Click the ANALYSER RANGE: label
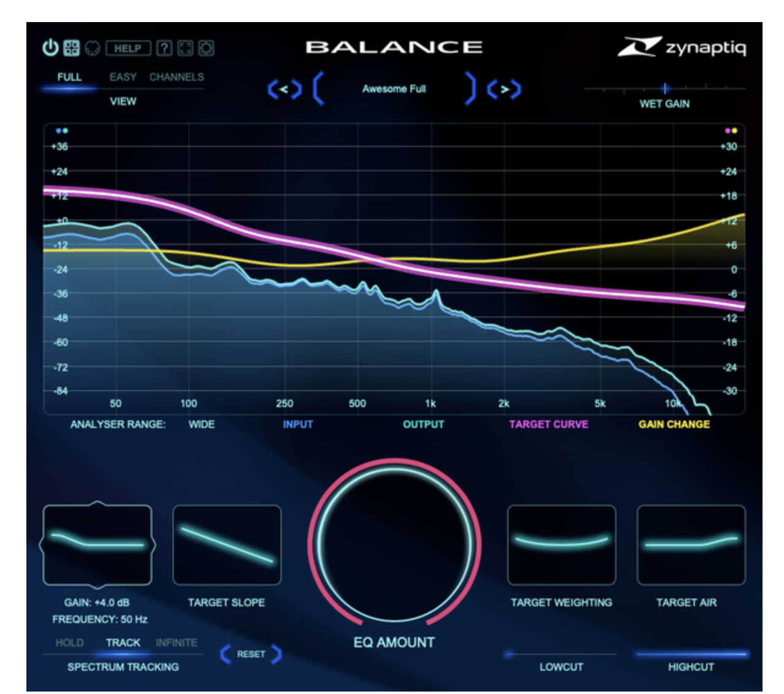Viewport: 784px width, 694px height. point(118,424)
